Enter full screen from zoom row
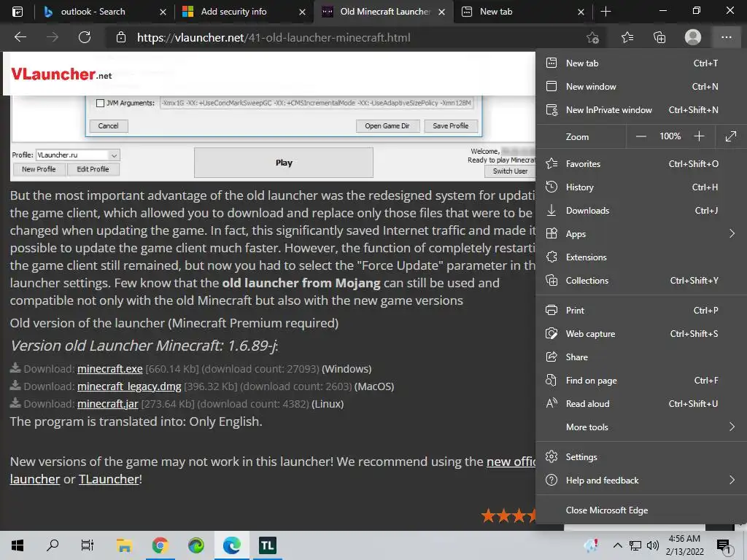The image size is (747, 560). pos(731,136)
